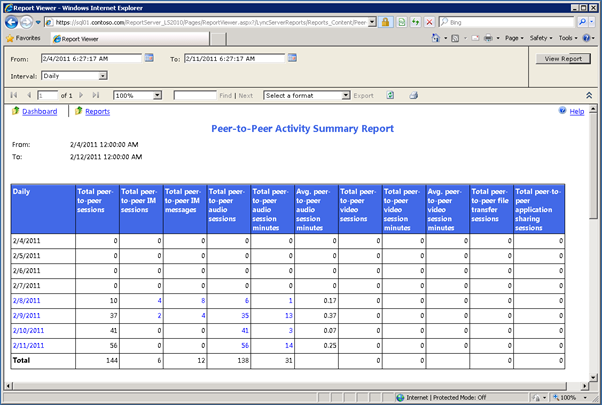Open the To date calendar picker

click(x=292, y=59)
